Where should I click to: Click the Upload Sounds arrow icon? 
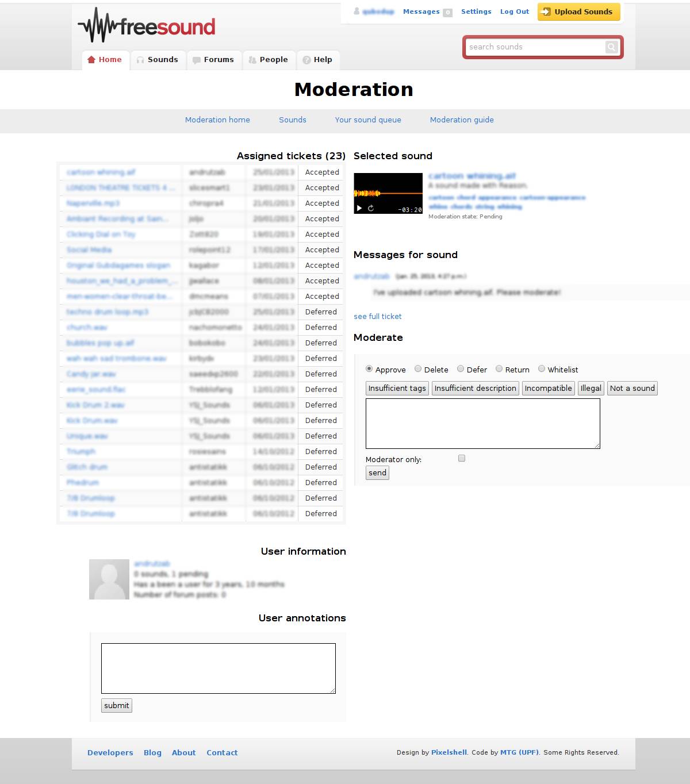coord(544,11)
